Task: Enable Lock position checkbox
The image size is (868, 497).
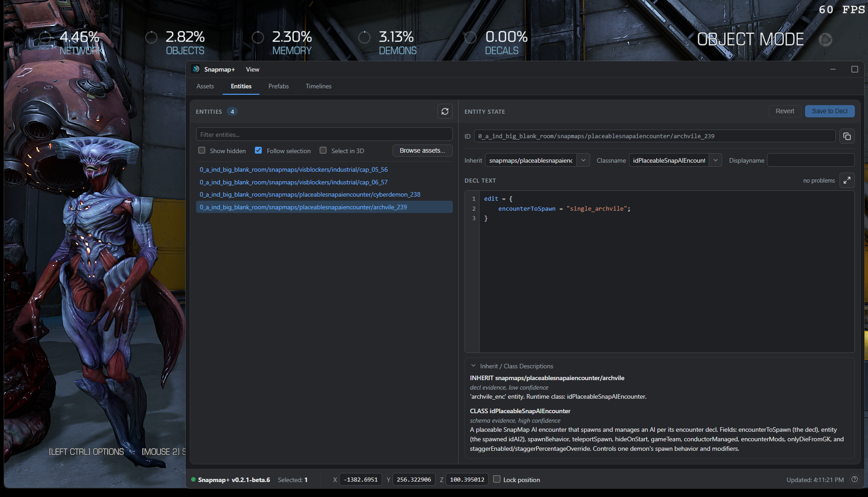Action: tap(497, 479)
